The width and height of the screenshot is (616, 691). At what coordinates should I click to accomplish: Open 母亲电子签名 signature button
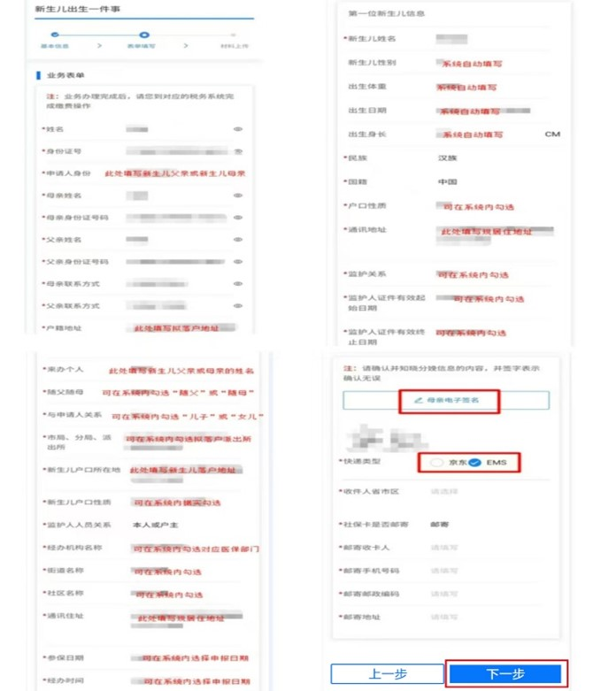click(446, 400)
